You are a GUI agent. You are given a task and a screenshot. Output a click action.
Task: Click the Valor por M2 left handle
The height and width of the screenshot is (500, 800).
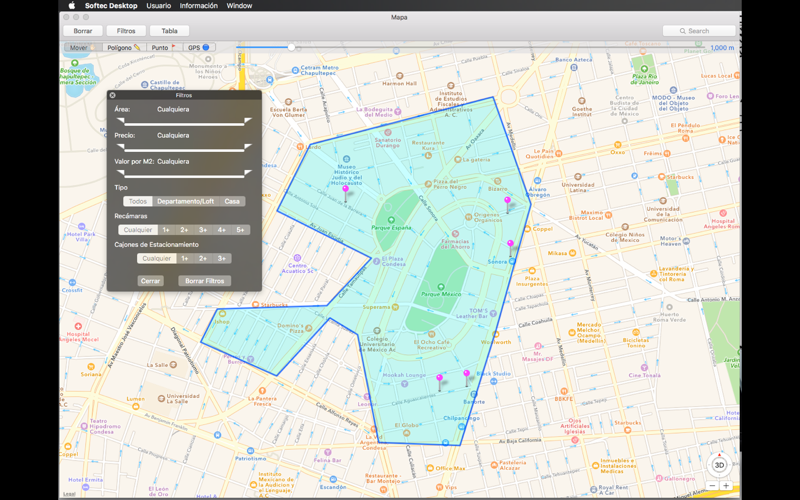(120, 173)
